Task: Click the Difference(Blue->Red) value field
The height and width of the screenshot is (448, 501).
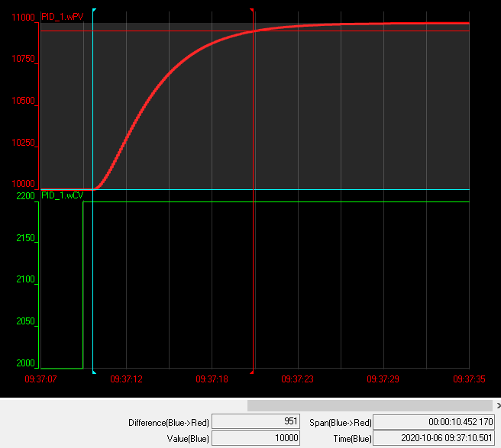Action: tap(256, 421)
